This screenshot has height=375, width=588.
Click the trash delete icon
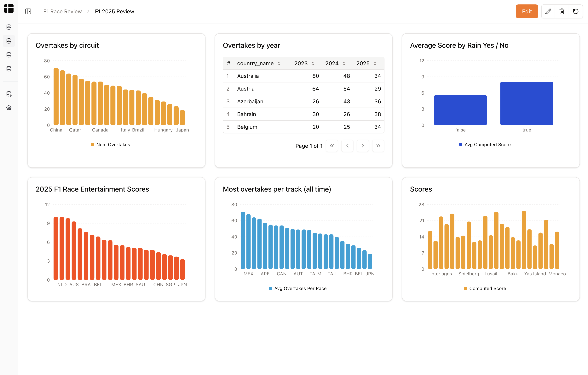tap(562, 11)
